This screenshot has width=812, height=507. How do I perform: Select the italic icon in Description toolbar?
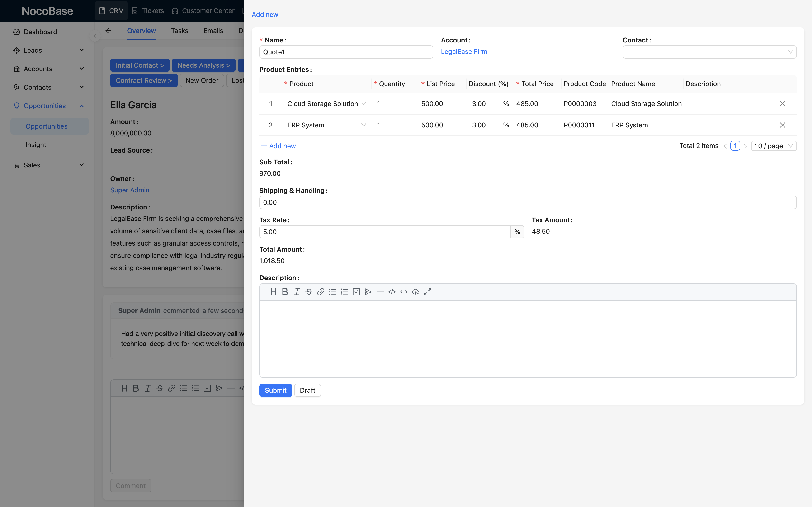(297, 292)
